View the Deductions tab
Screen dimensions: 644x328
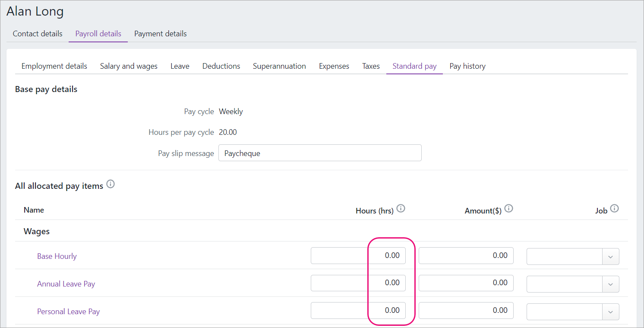click(221, 66)
